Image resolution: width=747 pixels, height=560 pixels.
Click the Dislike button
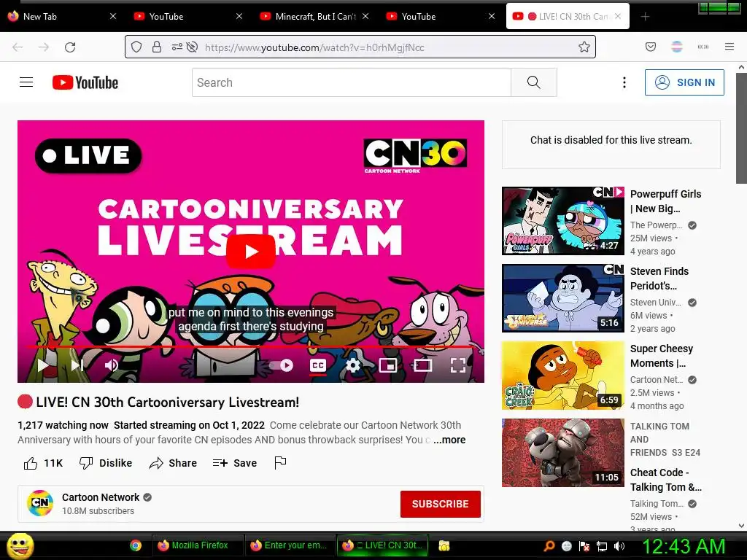point(106,463)
